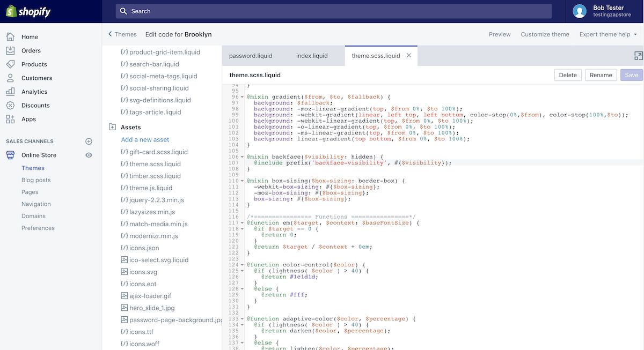Switch to the password.liquid tab
Viewport: 644px width, 350px height.
click(251, 56)
